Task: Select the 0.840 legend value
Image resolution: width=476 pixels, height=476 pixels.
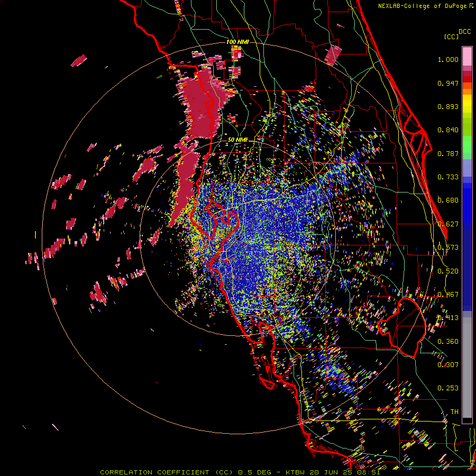Action: point(448,130)
